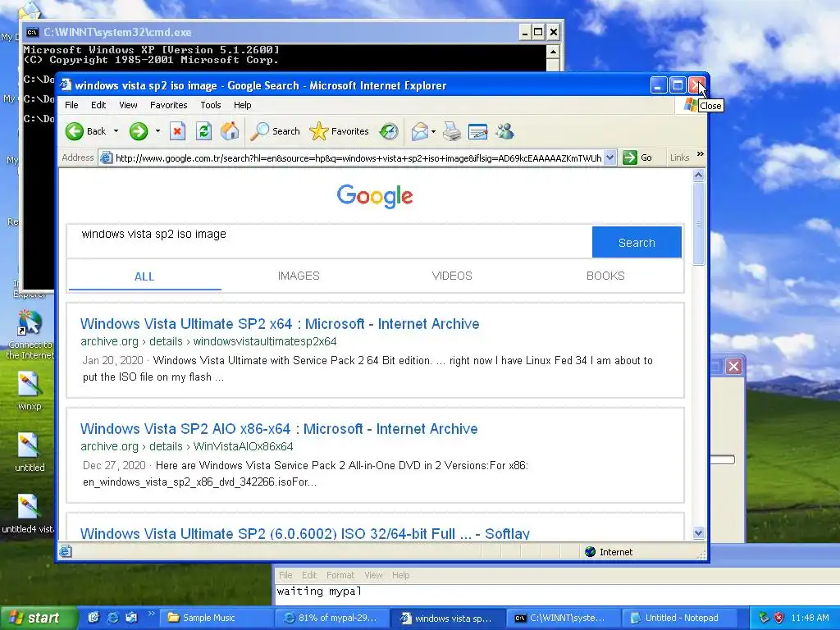Viewport: 840px width, 630px height.
Task: Open Favorites star toolbar button
Action: [x=339, y=131]
